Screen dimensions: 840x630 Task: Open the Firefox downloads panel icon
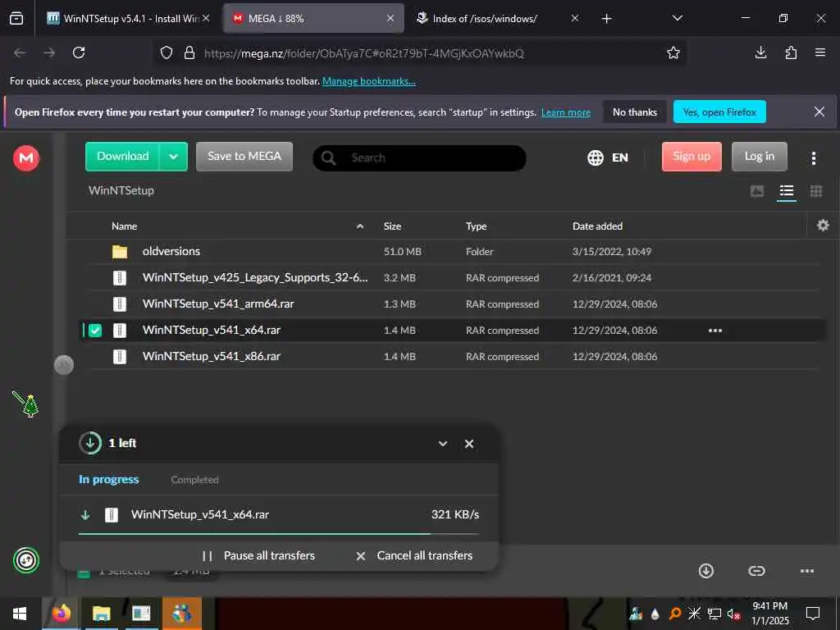(760, 52)
